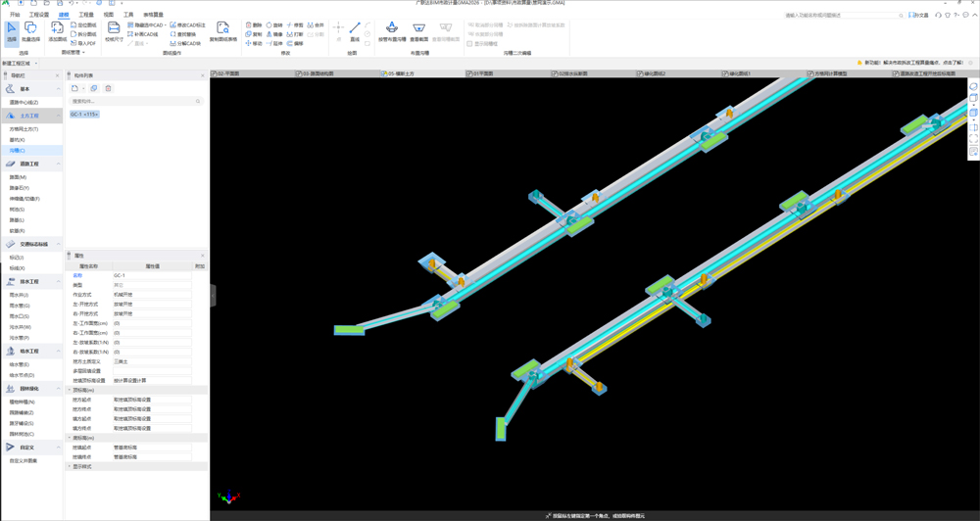Click the 按管布置沟槽 trench by pipe tool

(x=392, y=32)
